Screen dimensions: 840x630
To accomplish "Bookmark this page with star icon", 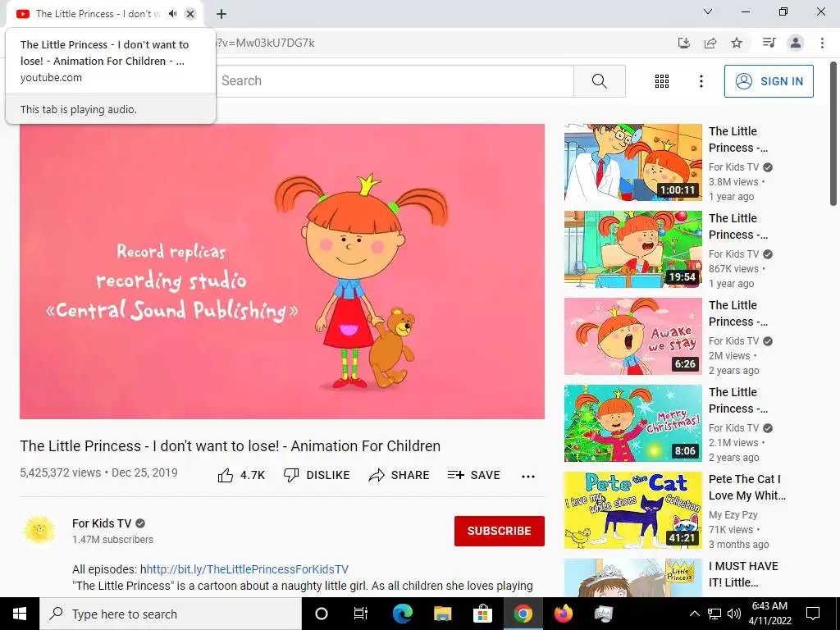I will coord(737,43).
